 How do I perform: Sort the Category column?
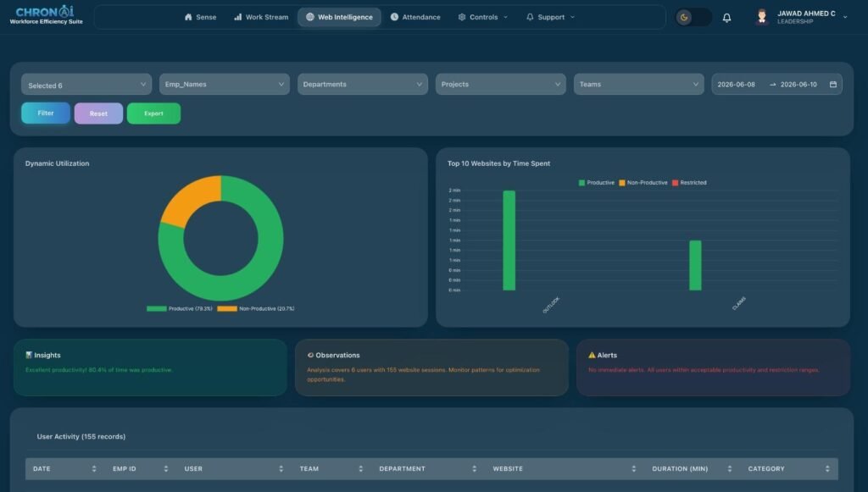(827, 469)
